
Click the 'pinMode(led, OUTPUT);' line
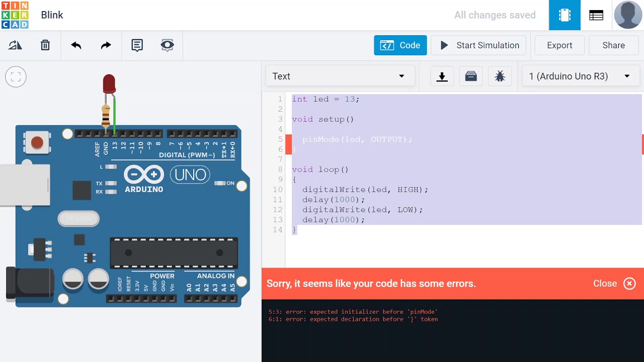(357, 139)
